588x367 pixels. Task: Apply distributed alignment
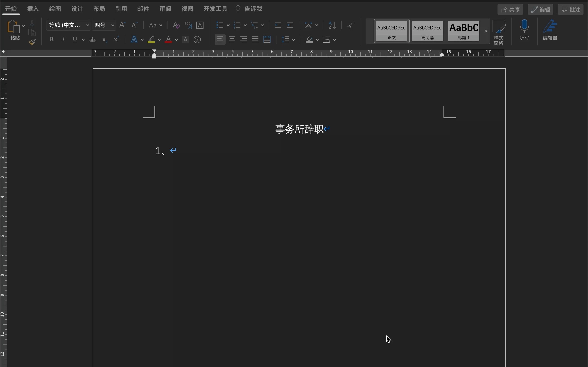tap(267, 40)
